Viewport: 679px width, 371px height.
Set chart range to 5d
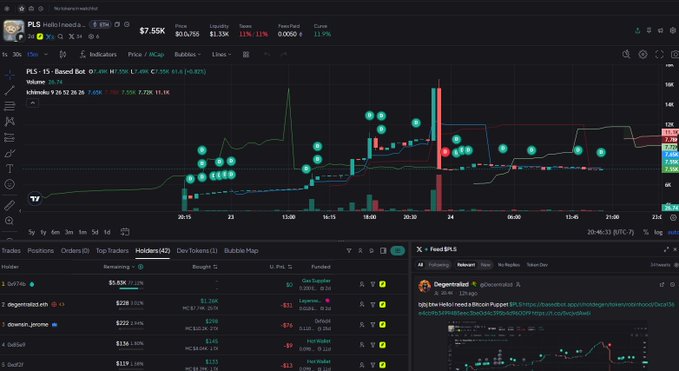95,232
